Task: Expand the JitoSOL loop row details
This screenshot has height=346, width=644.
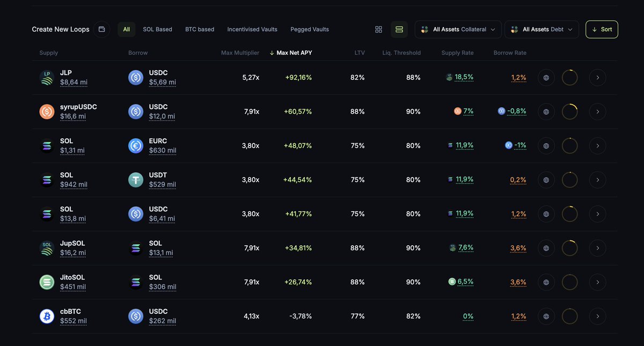Action: coord(597,282)
